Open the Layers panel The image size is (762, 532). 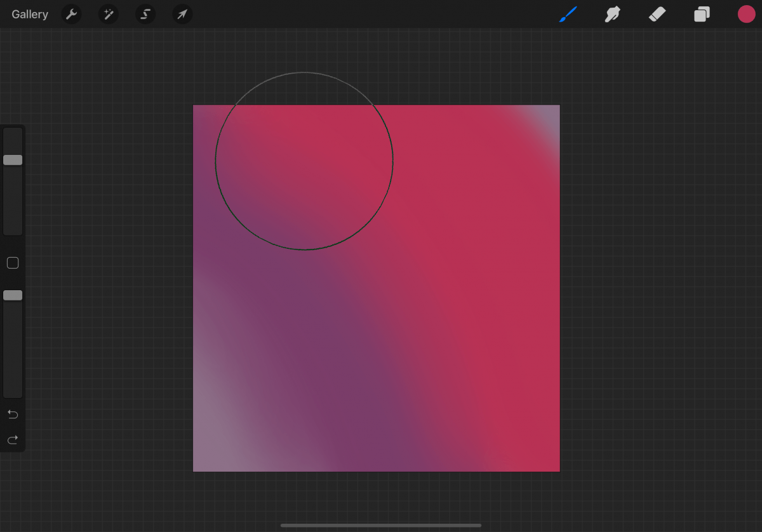[x=701, y=14]
